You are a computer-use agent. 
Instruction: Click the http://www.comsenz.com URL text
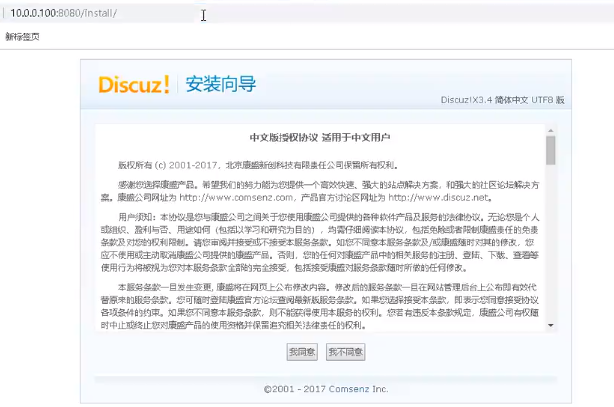point(236,197)
